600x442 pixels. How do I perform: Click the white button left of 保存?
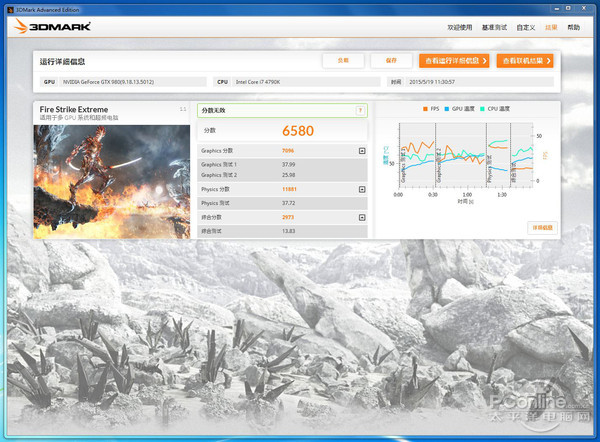[x=343, y=60]
